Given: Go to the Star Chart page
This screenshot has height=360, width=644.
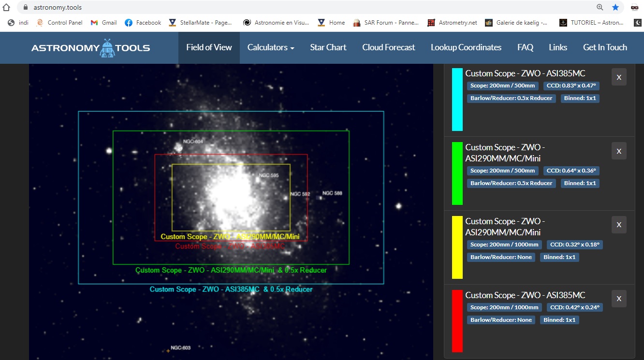Looking at the screenshot, I should pyautogui.click(x=328, y=47).
